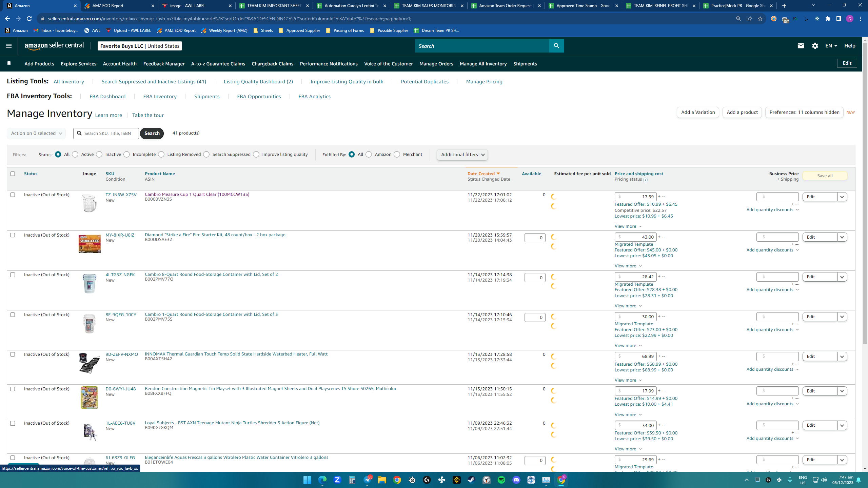Open Edit dropdown arrow for Cambro Measure Cup
Screen dimensions: 868x488
tap(842, 197)
